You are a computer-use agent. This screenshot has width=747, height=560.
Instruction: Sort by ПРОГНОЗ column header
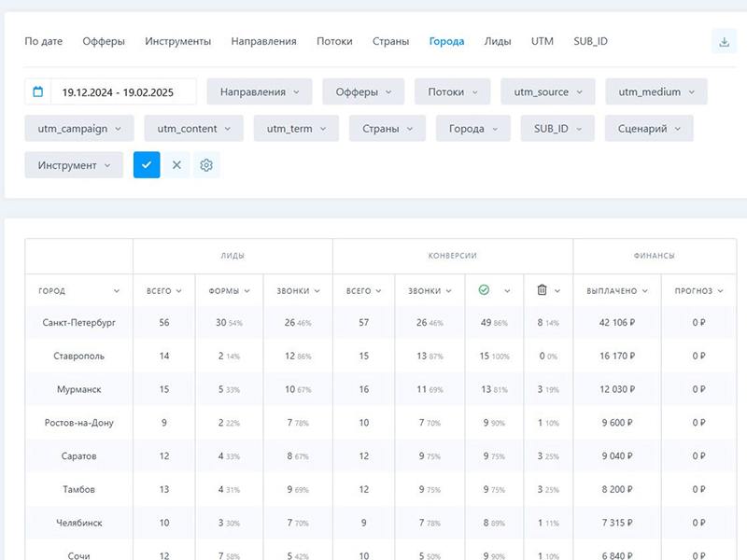698,290
